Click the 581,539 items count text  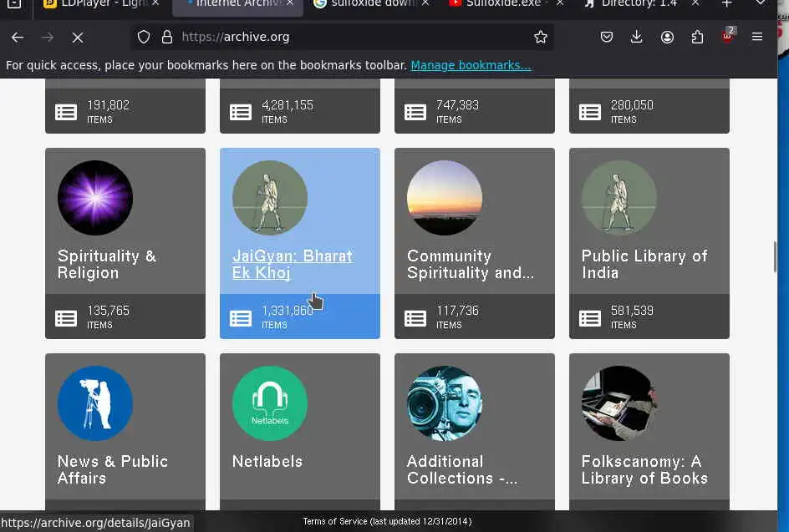[x=632, y=317]
